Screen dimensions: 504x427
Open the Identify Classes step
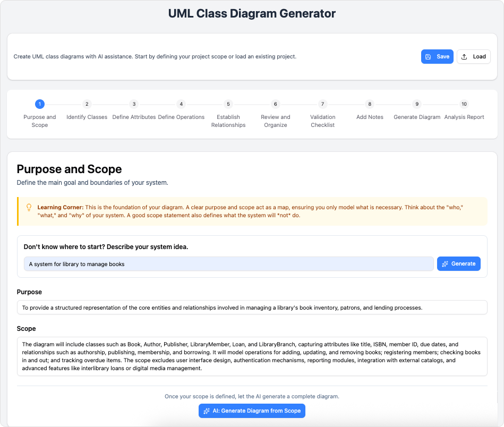pyautogui.click(x=87, y=104)
